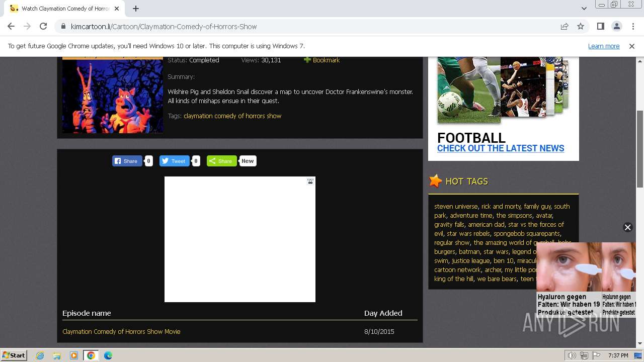The height and width of the screenshot is (362, 644).
Task: Open the spongebob squarepants tag
Action: tap(526, 233)
